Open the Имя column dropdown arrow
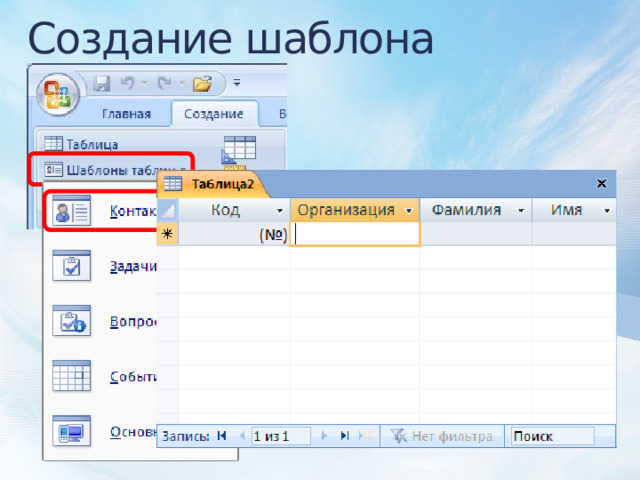 point(607,211)
